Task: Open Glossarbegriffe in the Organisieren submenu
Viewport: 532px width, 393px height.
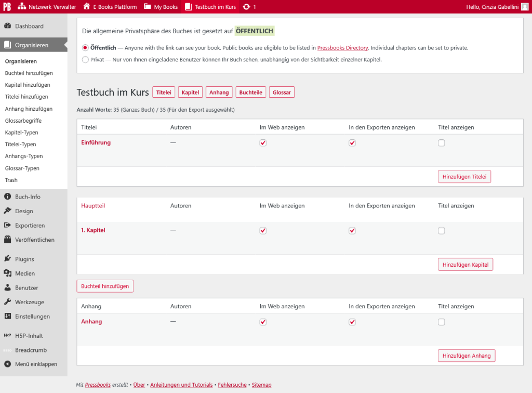Action: click(x=23, y=121)
